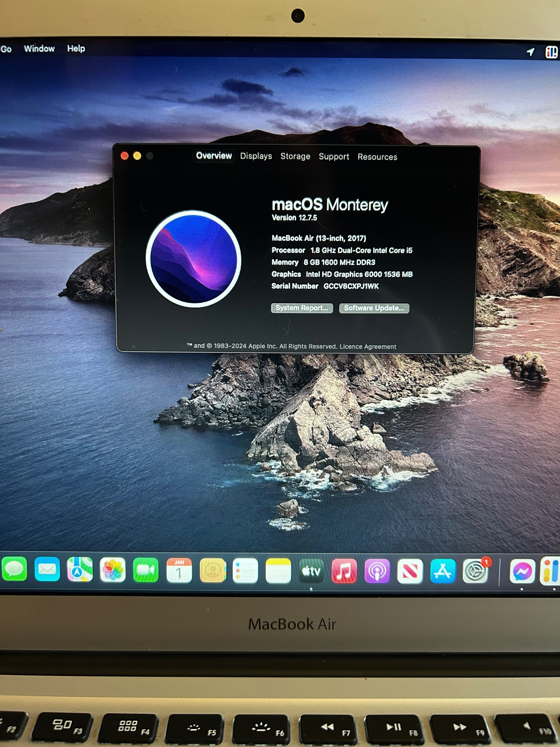The width and height of the screenshot is (560, 747).
Task: Launch the Apple TV app
Action: coord(311,571)
